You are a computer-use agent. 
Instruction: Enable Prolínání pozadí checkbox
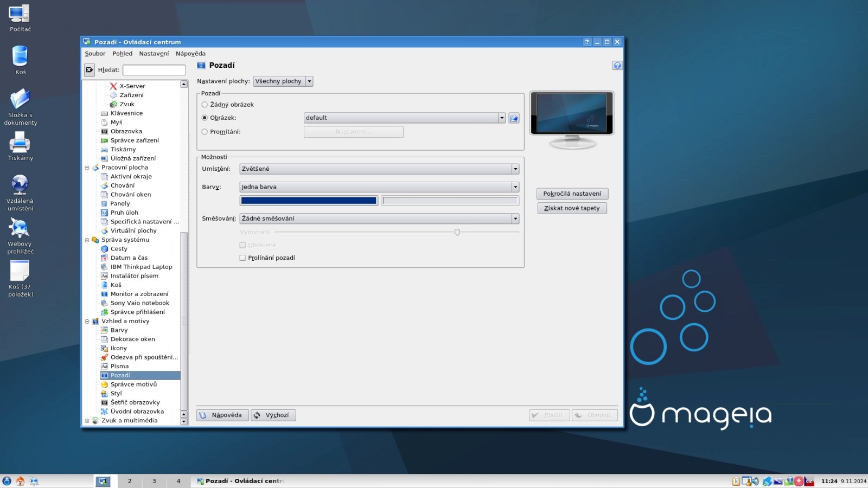[242, 258]
